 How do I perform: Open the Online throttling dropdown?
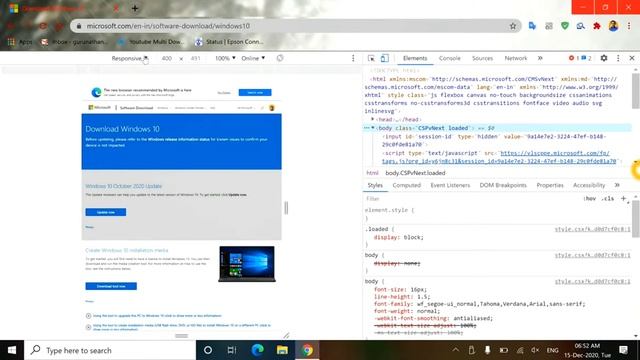tap(253, 58)
